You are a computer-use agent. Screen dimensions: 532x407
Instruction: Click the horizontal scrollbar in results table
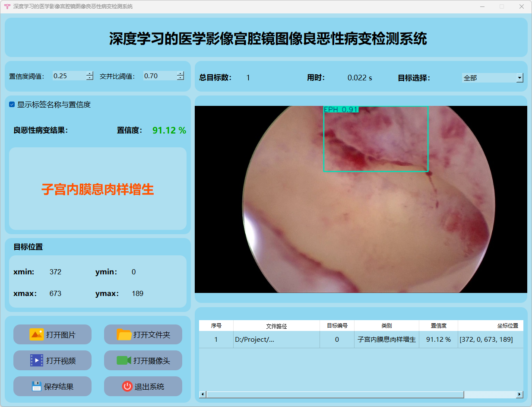click(x=335, y=394)
